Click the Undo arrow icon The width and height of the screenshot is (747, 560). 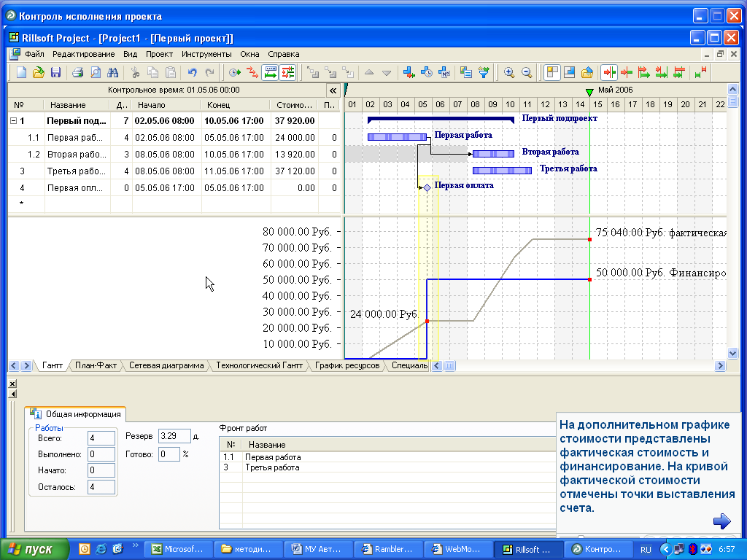click(192, 72)
